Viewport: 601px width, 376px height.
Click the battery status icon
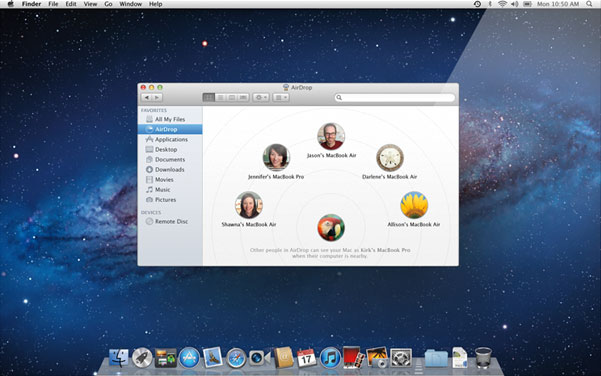[x=527, y=4]
